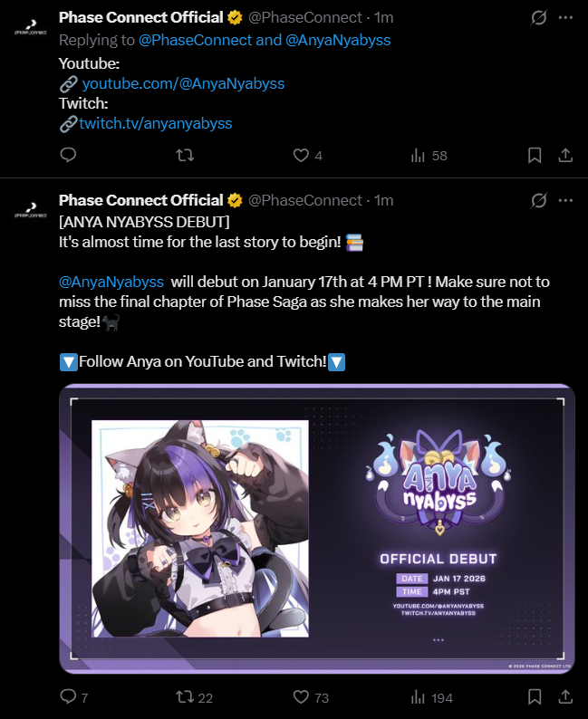
Task: Open the Anya Nyabyss debut image
Action: point(317,528)
